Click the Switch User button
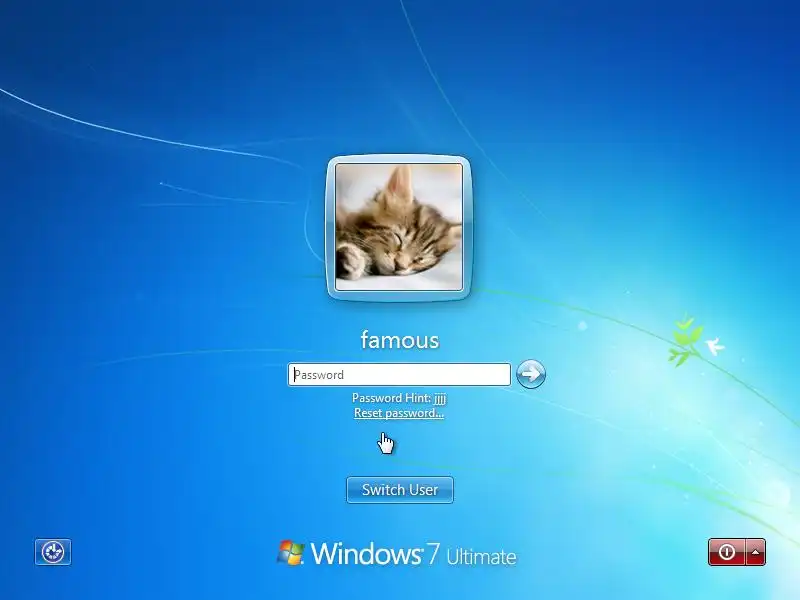 point(399,490)
